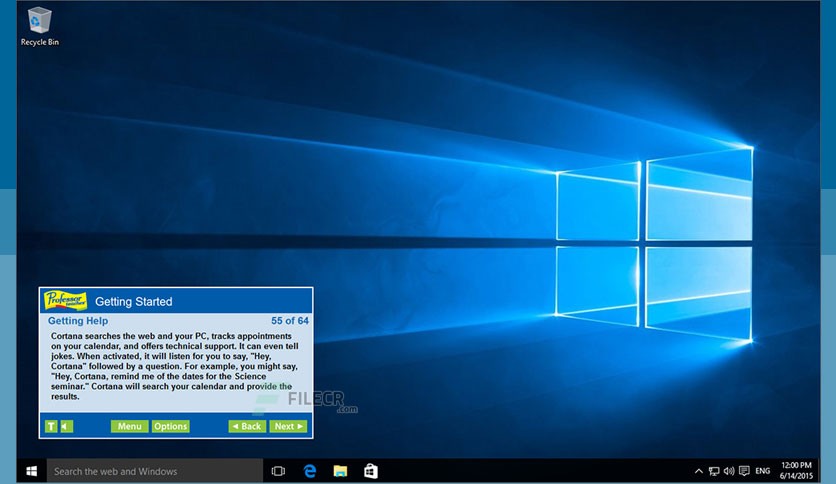Open the Action Center notifications icon
836x484 pixels.
[744, 471]
